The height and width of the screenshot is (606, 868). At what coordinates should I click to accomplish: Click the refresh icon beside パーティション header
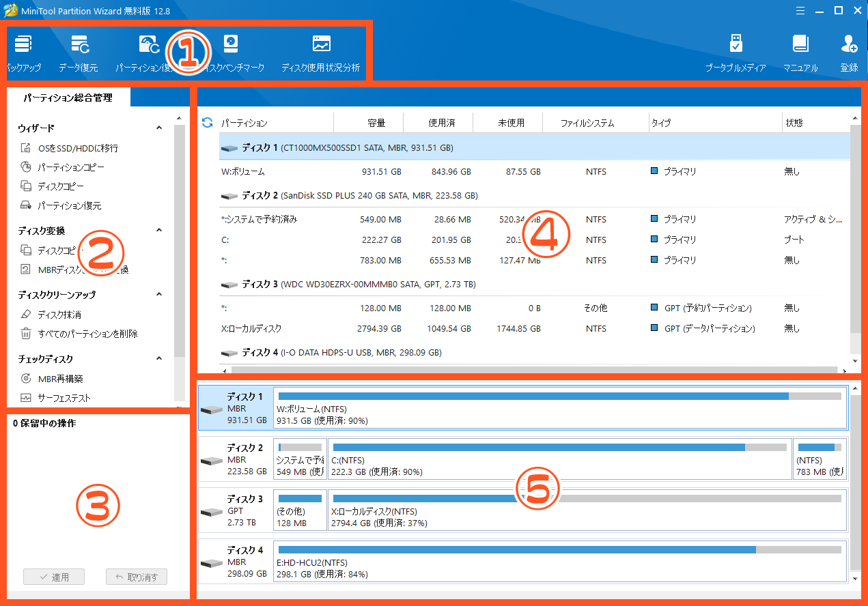[208, 123]
